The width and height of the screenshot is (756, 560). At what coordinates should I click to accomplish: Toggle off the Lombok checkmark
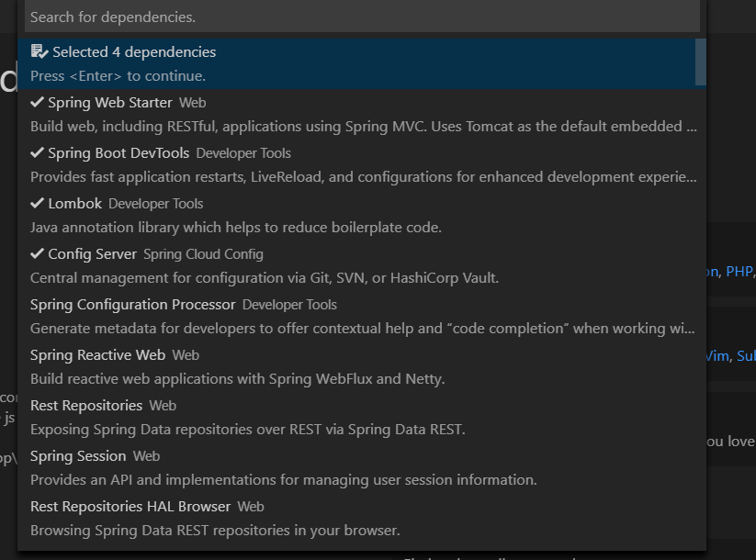tap(37, 204)
